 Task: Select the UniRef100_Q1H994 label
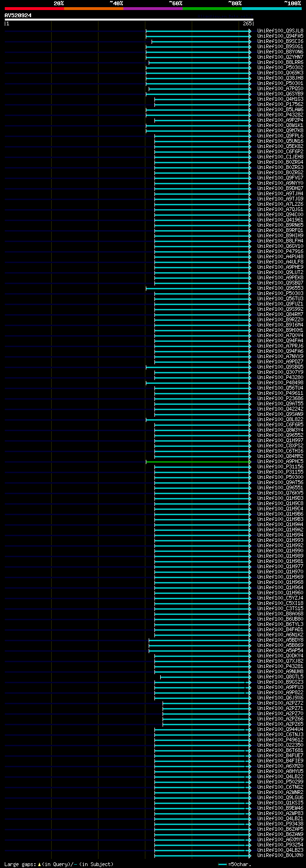pos(280,535)
